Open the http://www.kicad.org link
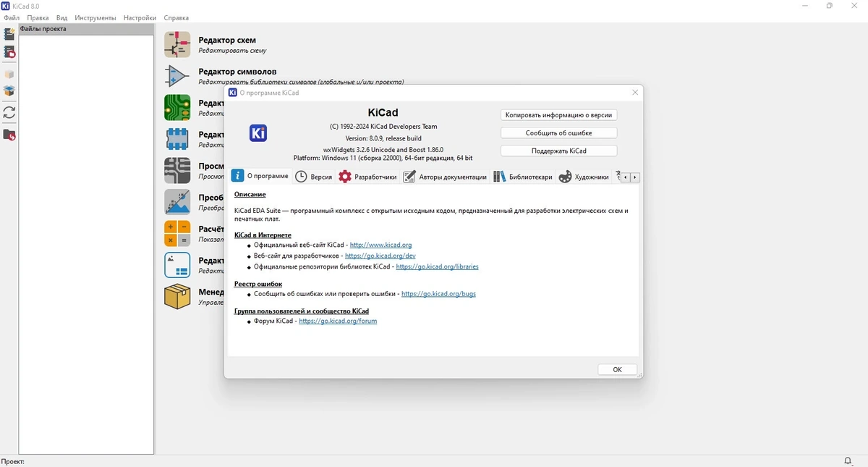Screen dimensions: 868x467 coord(380,245)
